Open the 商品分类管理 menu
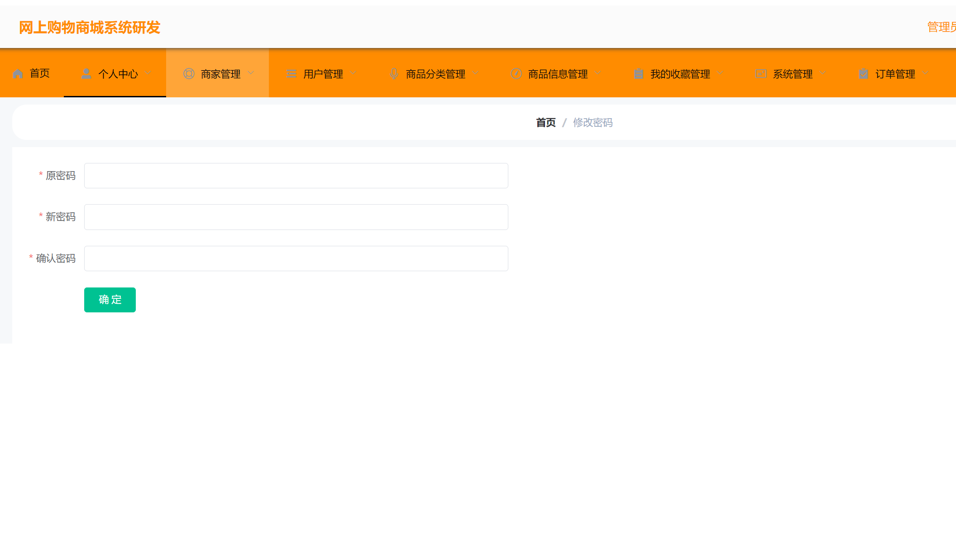 pyautogui.click(x=435, y=74)
